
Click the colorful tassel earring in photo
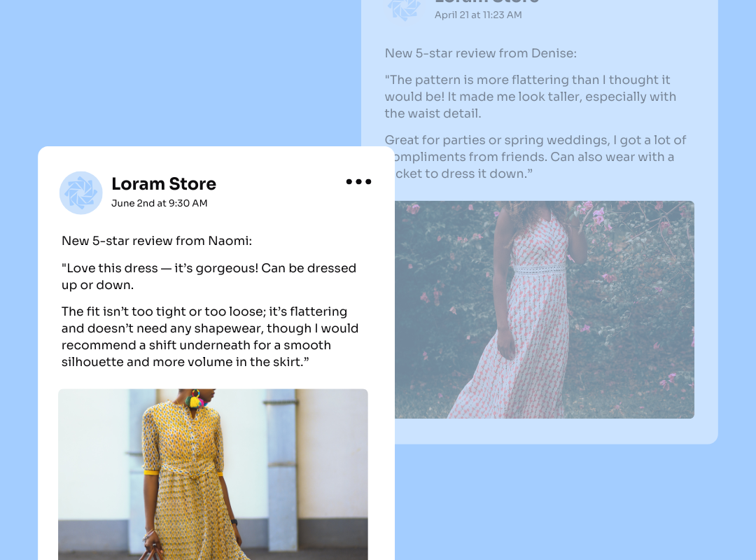pyautogui.click(x=195, y=400)
